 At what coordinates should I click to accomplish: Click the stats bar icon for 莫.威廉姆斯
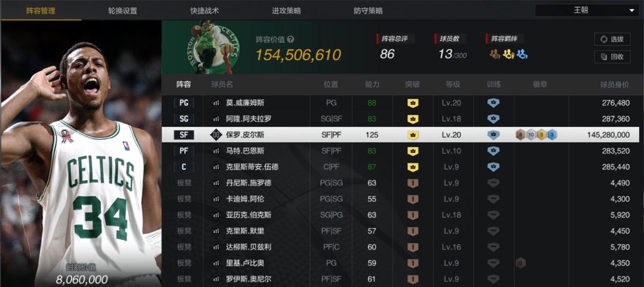pos(216,103)
